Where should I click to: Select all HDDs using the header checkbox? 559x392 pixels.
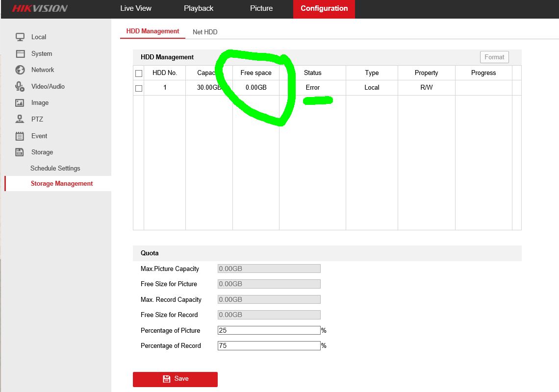pos(139,72)
